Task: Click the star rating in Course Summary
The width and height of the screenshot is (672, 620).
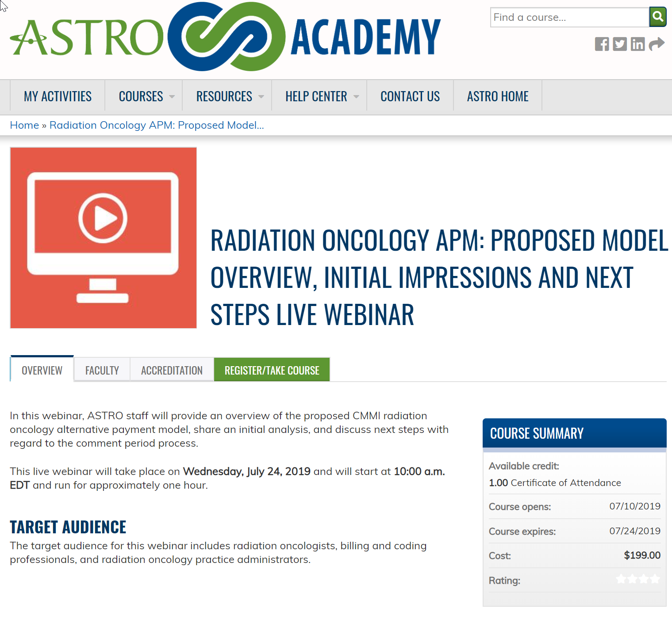Action: tap(638, 579)
